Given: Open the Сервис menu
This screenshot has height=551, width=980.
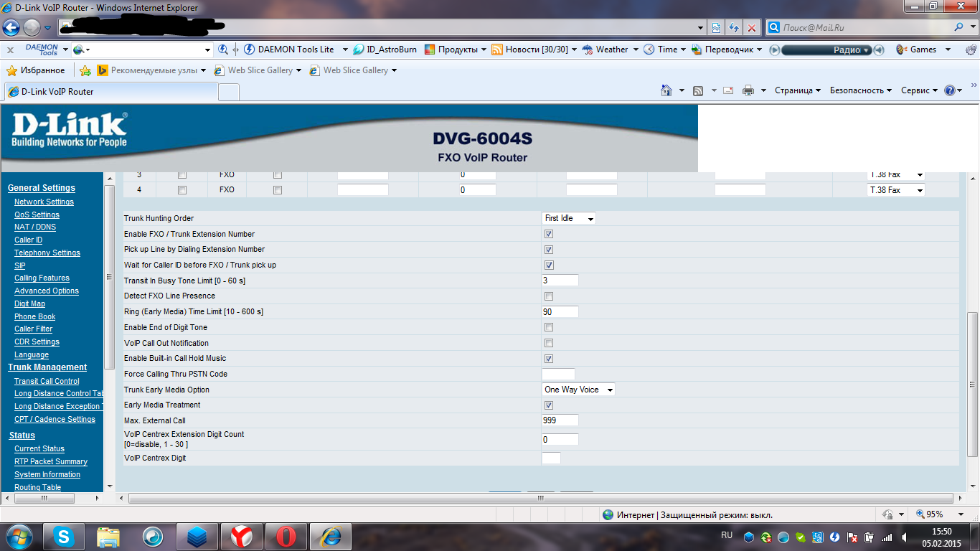Looking at the screenshot, I should pyautogui.click(x=920, y=90).
